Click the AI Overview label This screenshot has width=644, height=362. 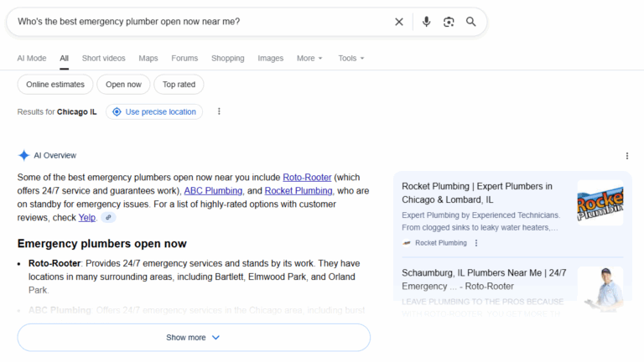[55, 156]
